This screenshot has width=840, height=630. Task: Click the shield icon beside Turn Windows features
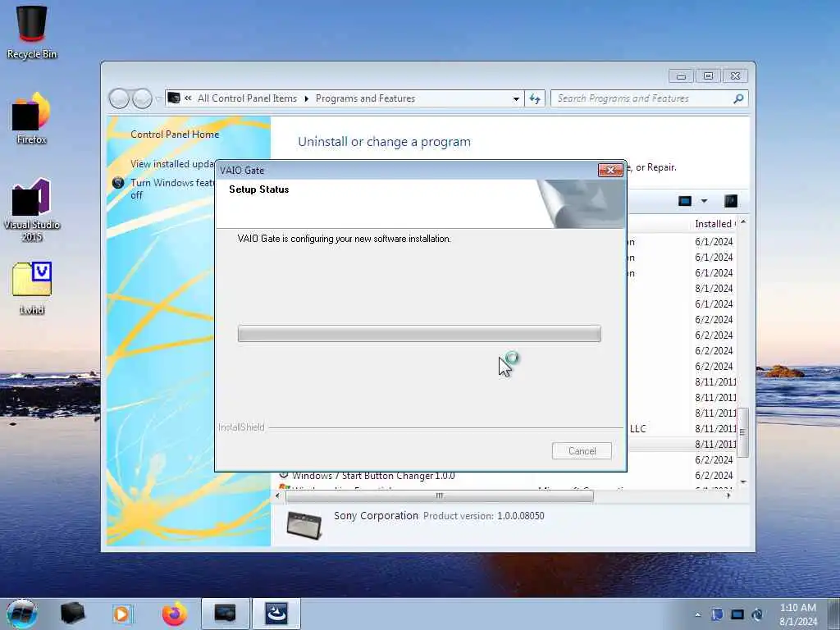click(118, 183)
